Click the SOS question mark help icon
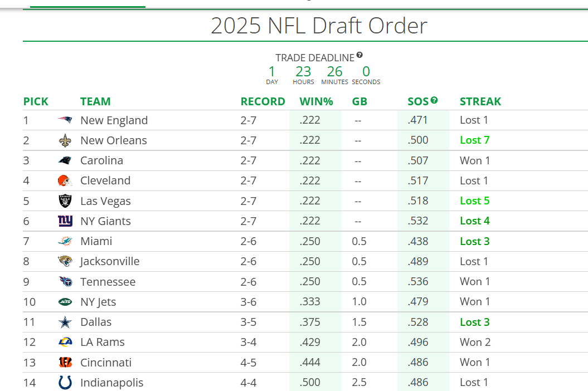 [434, 100]
